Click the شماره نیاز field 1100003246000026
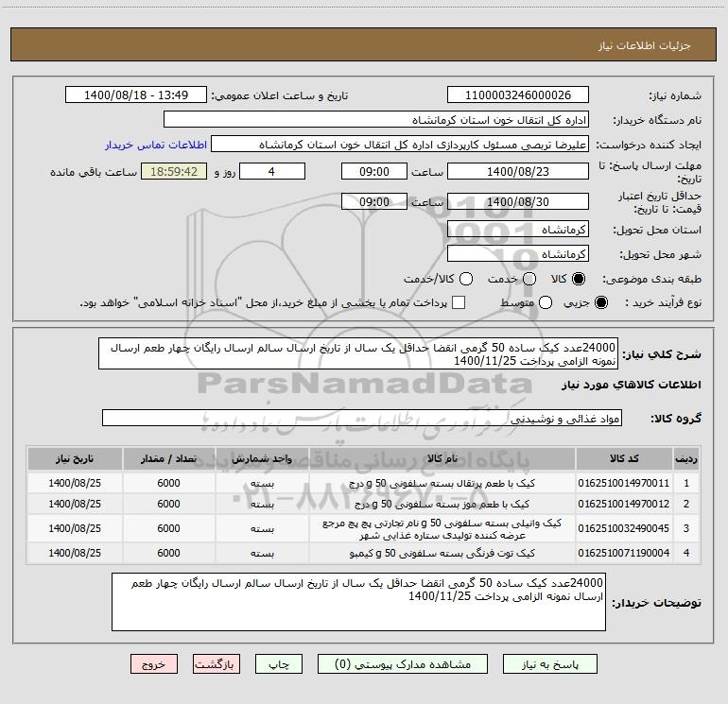Screen dimensions: 728x704 tap(518, 95)
